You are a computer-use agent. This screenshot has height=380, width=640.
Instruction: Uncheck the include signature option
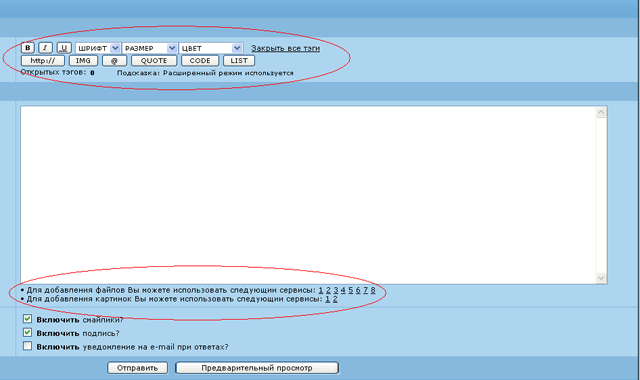pos(27,333)
